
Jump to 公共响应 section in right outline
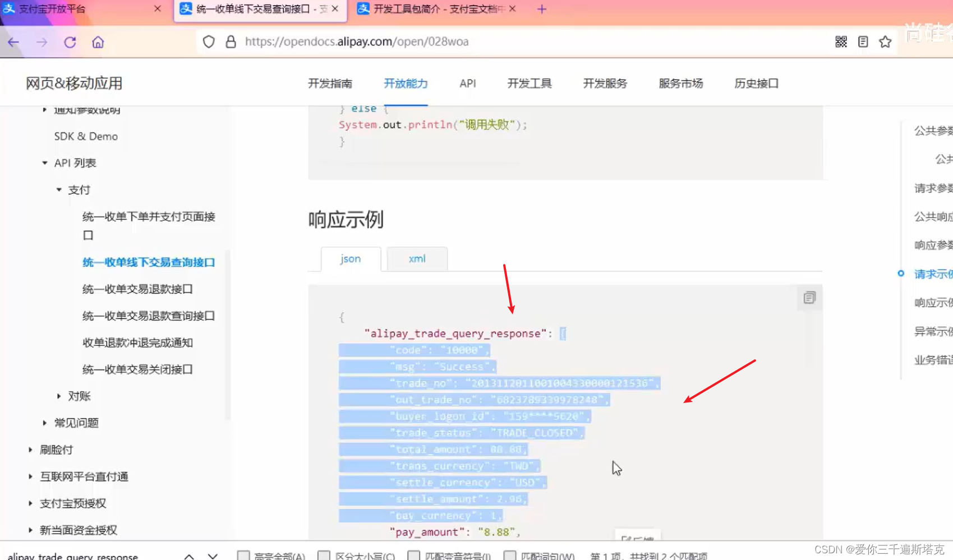(933, 216)
